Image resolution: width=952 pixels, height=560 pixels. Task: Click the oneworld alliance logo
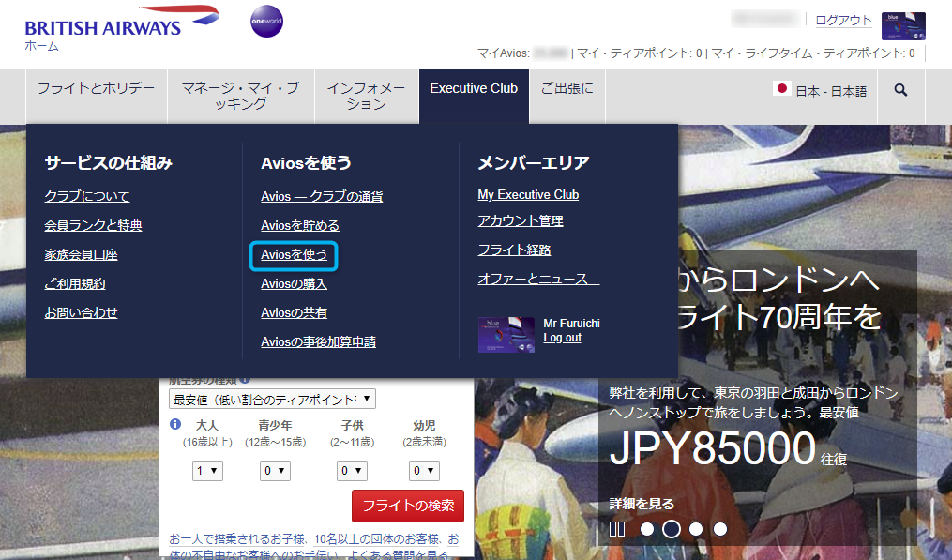click(266, 22)
